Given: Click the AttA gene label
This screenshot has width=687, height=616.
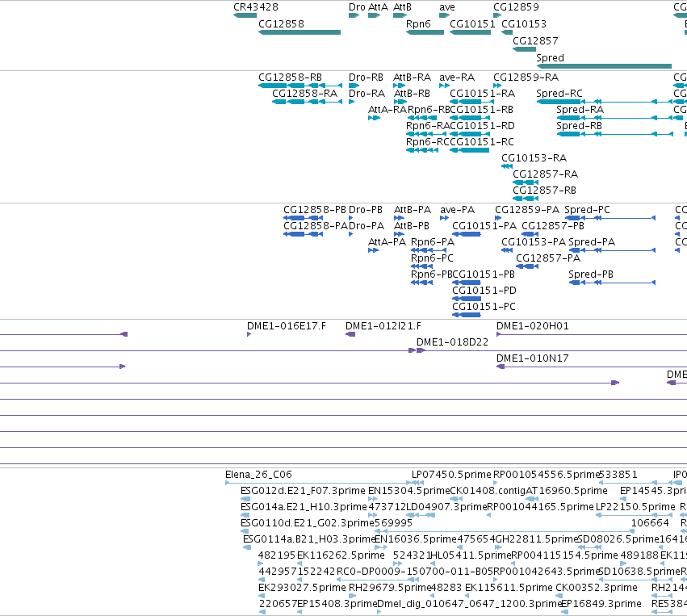Looking at the screenshot, I should click(378, 7).
